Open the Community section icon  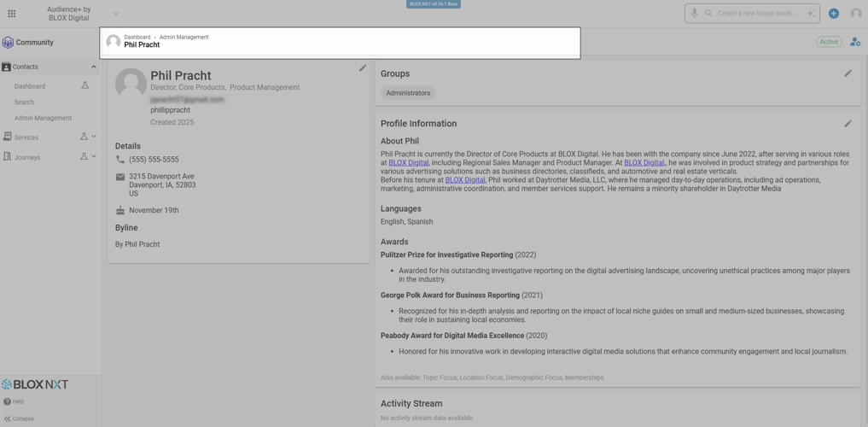coord(8,43)
